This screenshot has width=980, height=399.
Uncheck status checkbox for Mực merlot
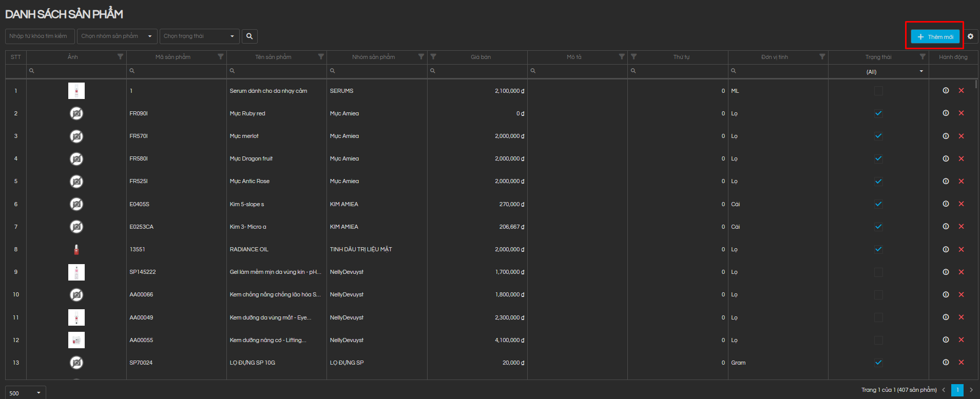point(878,136)
